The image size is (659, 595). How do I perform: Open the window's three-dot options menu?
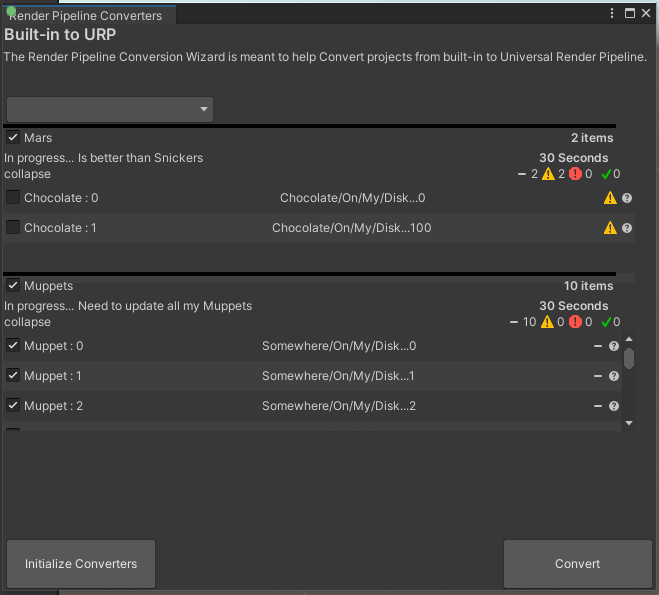pos(612,13)
